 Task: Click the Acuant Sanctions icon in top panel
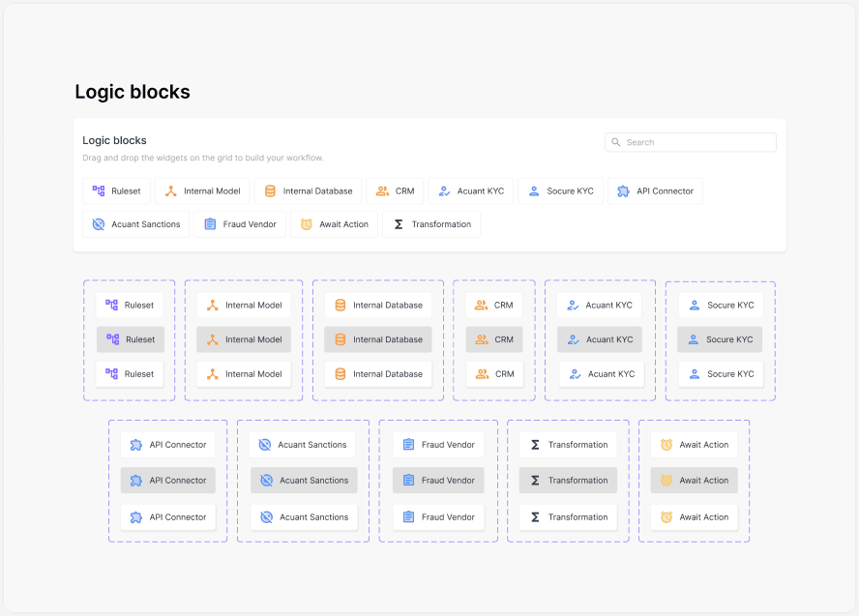tap(99, 224)
